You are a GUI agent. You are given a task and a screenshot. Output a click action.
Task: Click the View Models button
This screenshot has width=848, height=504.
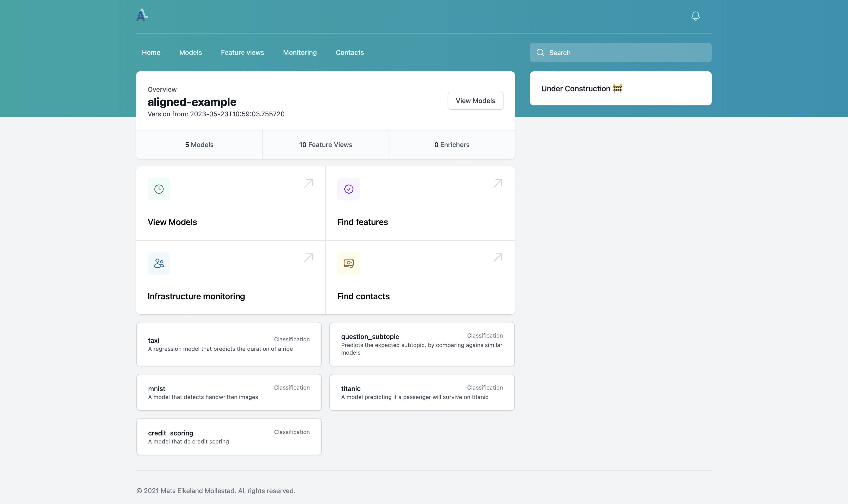(475, 101)
